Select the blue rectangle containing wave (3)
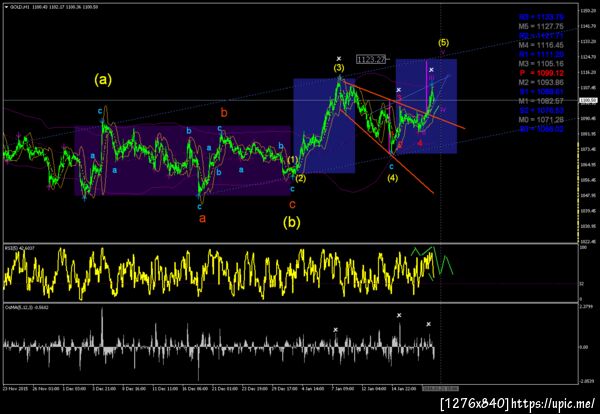Screen dimensions: 600x414 click(x=324, y=126)
